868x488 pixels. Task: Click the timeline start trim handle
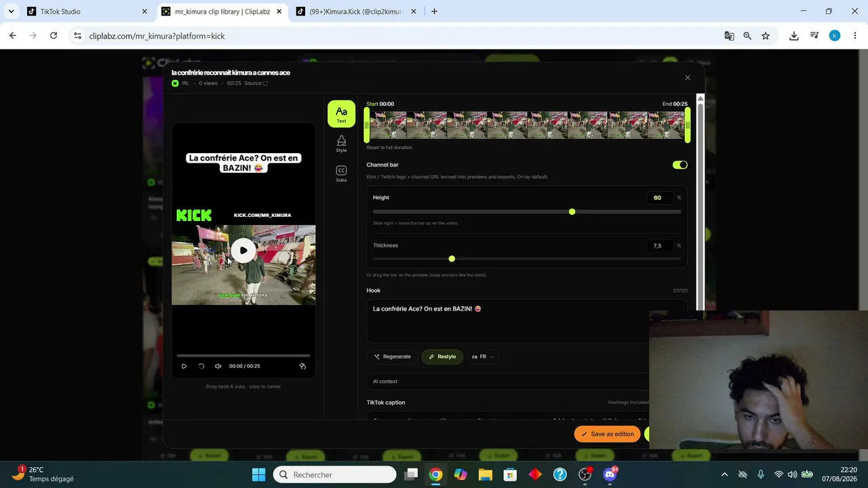tap(367, 125)
